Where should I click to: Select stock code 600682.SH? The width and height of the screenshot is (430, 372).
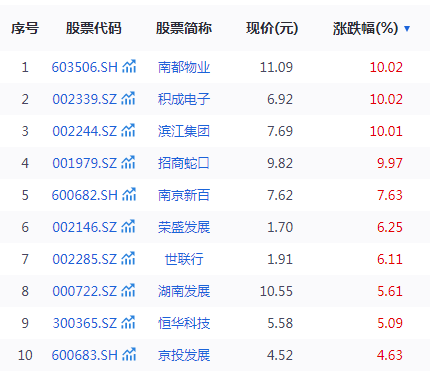(x=85, y=195)
